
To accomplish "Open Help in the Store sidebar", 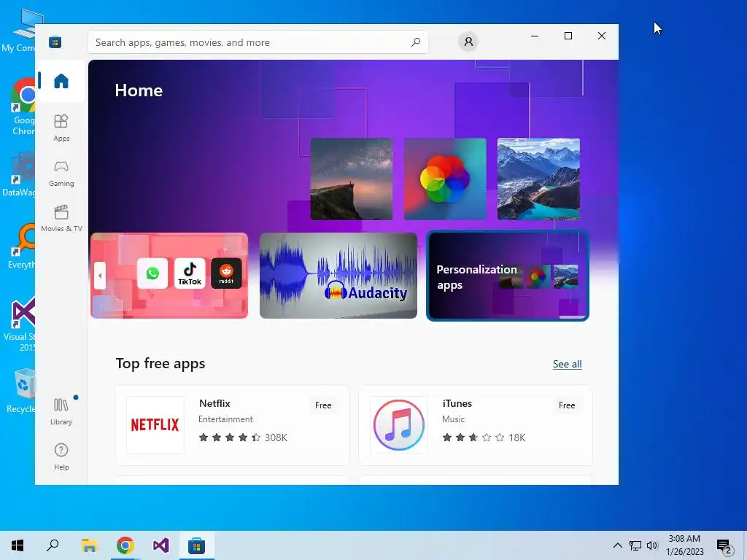I will click(61, 456).
